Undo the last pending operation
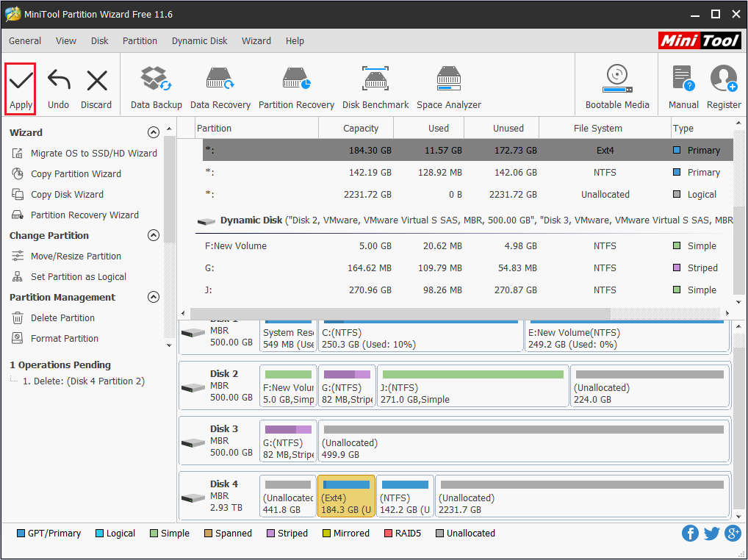748x560 pixels. (x=58, y=89)
